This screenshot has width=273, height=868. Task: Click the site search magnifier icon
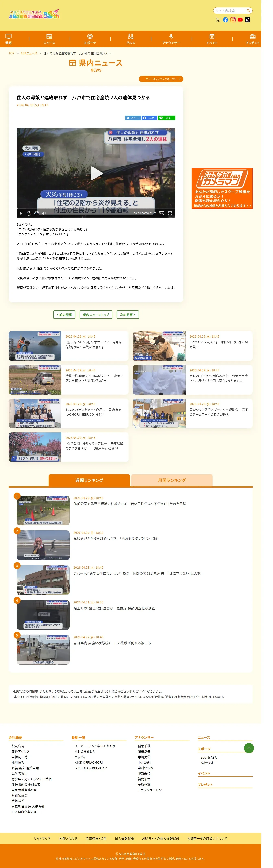pos(248,11)
